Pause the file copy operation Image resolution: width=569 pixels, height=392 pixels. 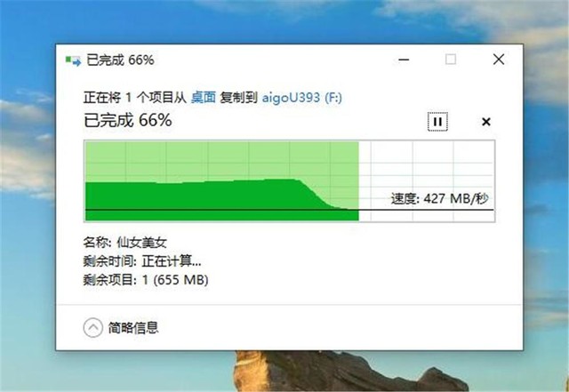(x=437, y=122)
